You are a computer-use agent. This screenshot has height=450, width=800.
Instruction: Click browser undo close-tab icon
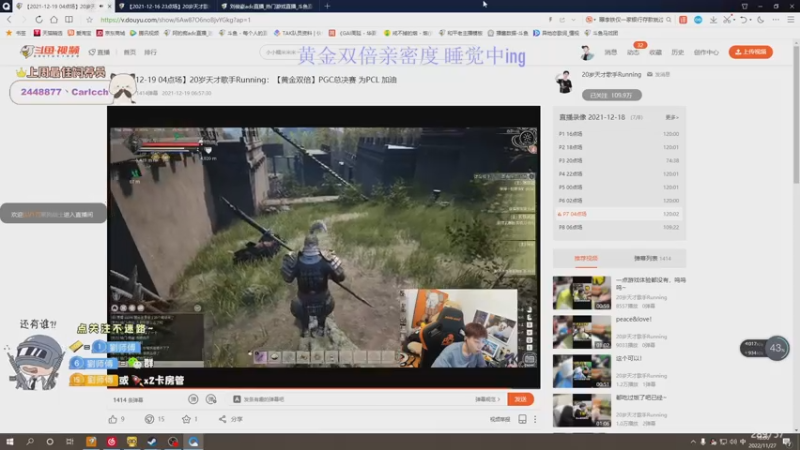click(743, 20)
